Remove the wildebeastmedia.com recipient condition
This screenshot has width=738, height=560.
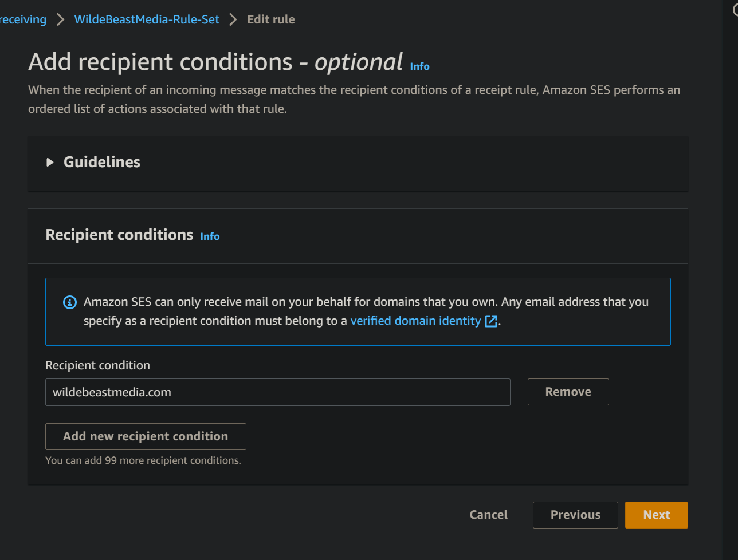coord(568,392)
